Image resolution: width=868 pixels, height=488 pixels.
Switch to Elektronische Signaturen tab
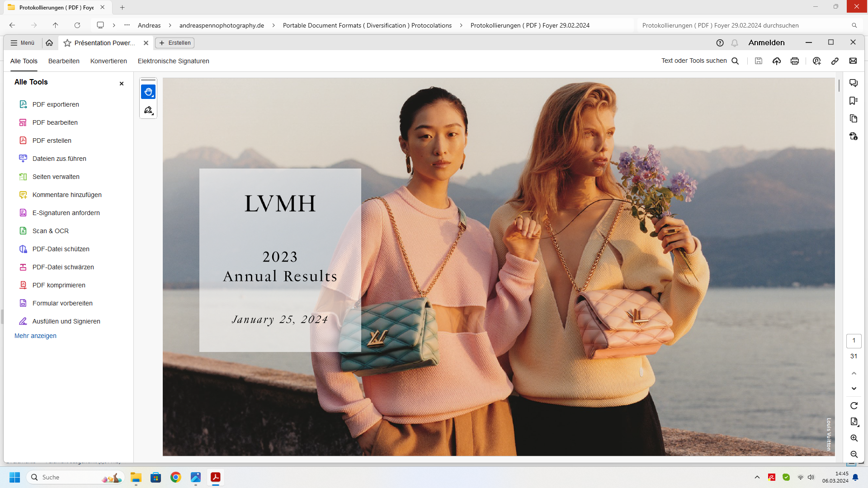174,61
